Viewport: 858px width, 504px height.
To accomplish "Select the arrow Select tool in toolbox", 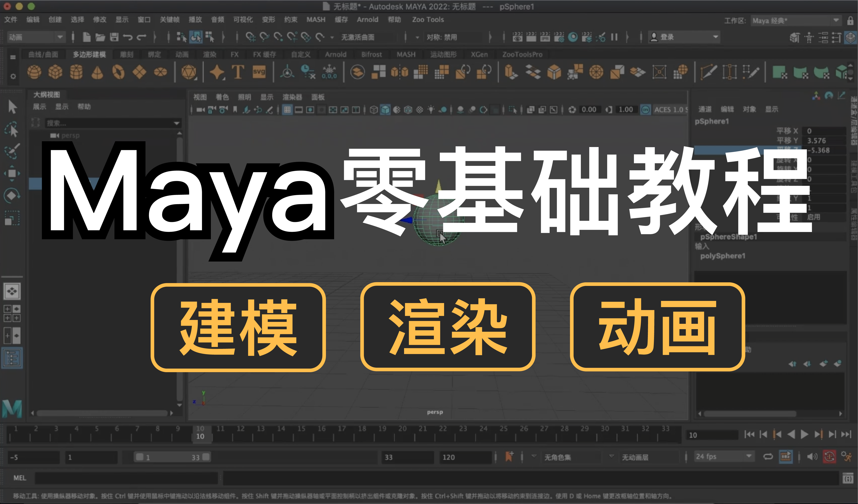I will 13,107.
